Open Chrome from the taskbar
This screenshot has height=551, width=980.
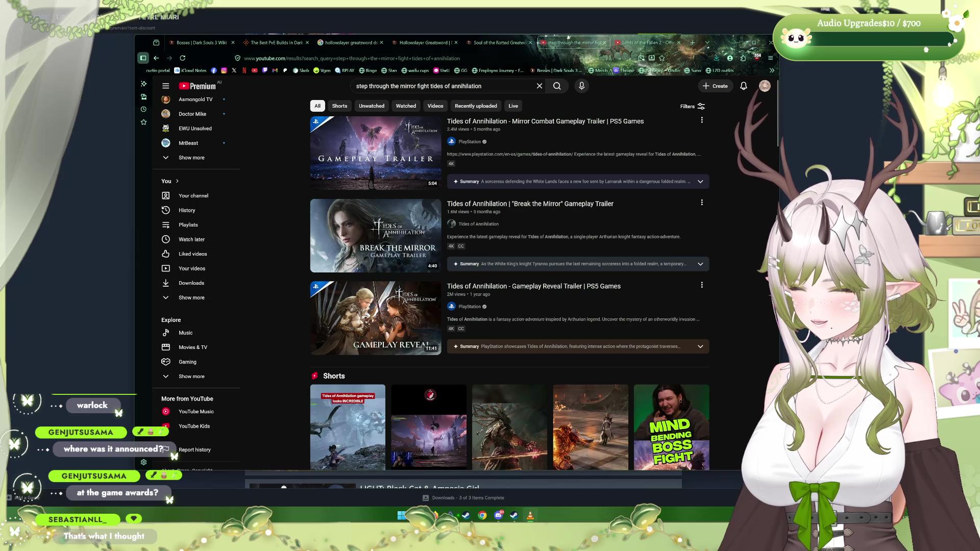pos(482,515)
